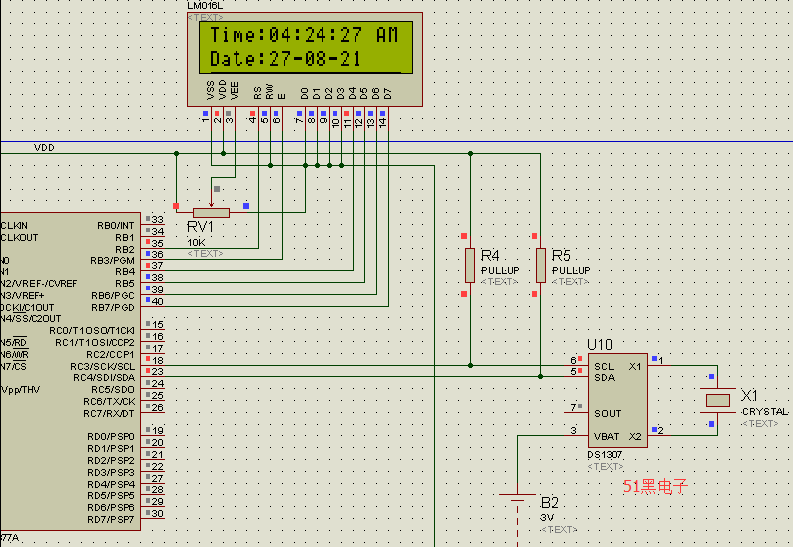The height and width of the screenshot is (547, 793).
Task: Click the SOUT pin on U10
Action: tap(607, 413)
